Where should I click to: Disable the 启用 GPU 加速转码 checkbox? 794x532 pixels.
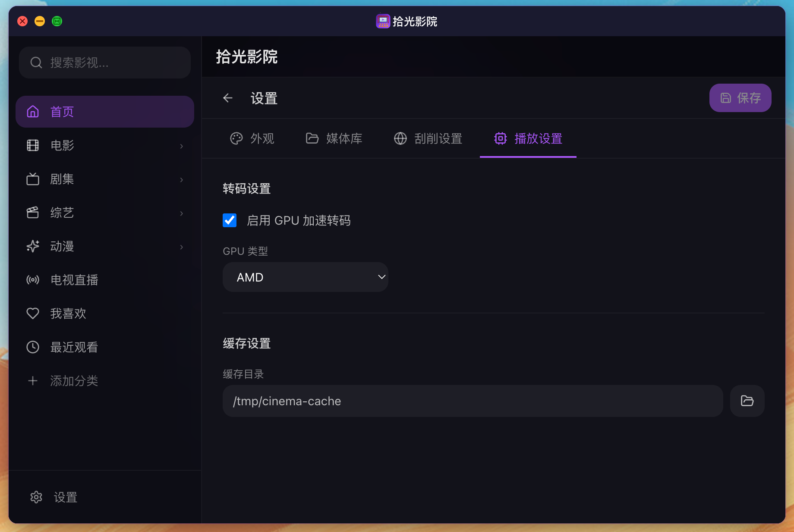pos(230,220)
